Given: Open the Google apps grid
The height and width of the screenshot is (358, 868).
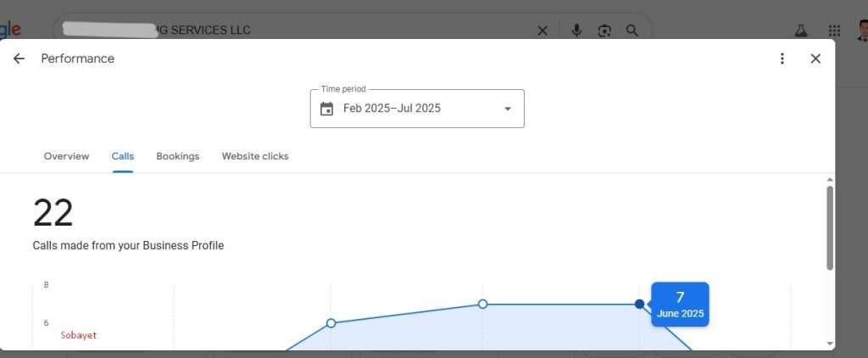Looking at the screenshot, I should 834,31.
